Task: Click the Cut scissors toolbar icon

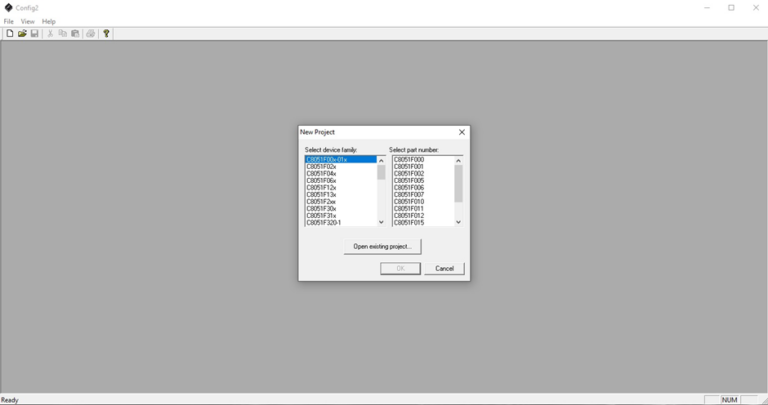Action: pyautogui.click(x=50, y=33)
